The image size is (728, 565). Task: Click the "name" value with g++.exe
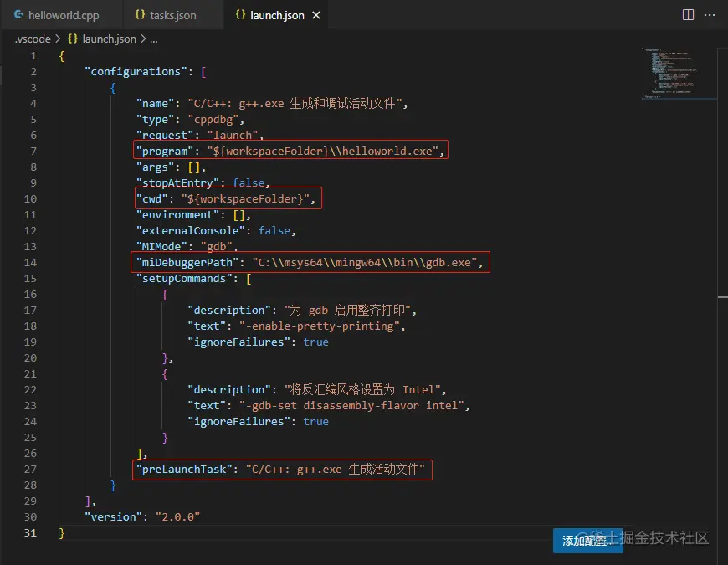point(295,104)
